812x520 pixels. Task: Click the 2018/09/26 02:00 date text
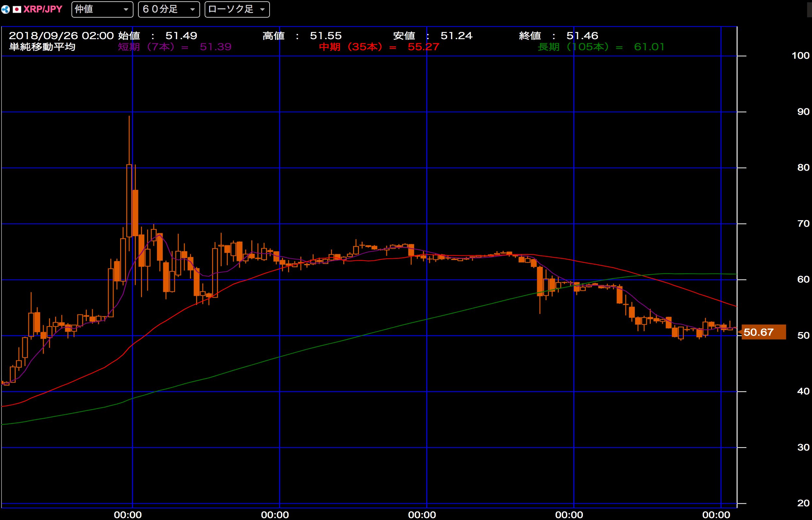pos(61,36)
